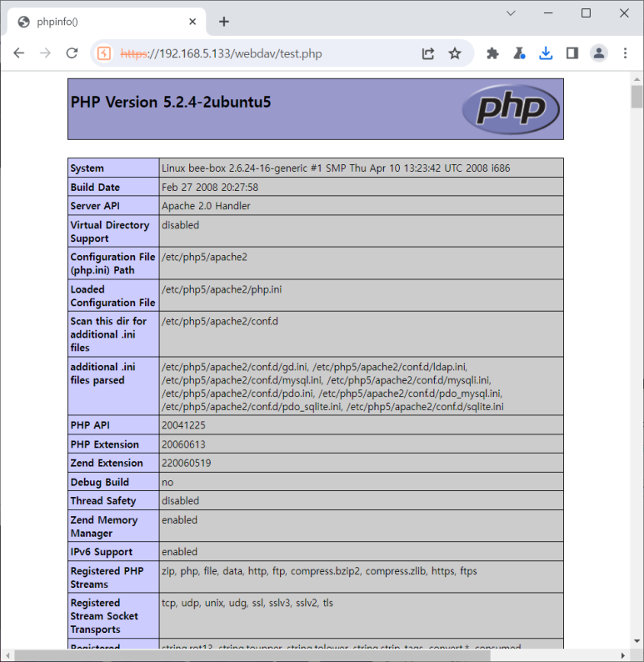This screenshot has height=662, width=644.
Task: Click the '20041225' value
Action: pos(183,425)
